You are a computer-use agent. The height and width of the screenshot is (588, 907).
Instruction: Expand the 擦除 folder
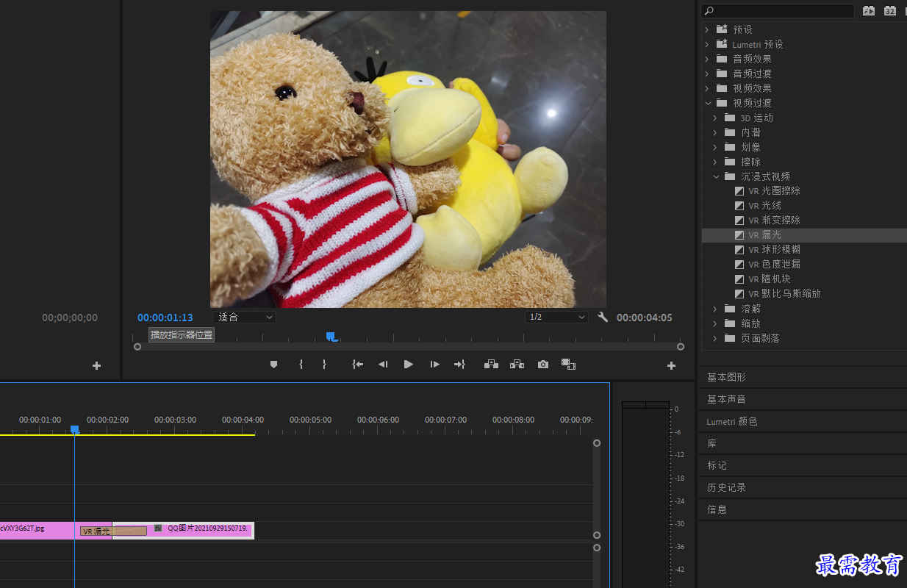coord(715,162)
